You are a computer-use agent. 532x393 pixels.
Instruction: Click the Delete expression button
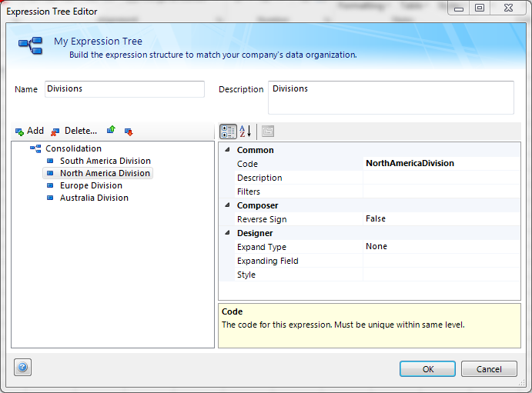(74, 131)
